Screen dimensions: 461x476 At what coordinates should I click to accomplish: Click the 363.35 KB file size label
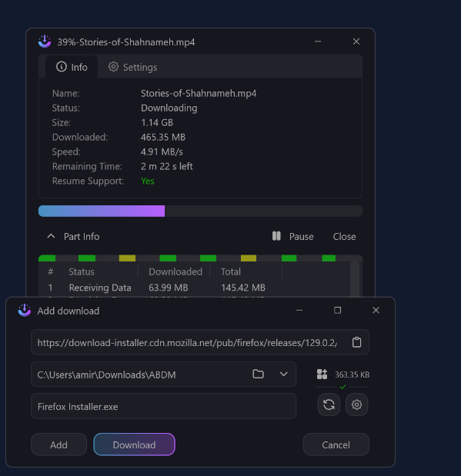pyautogui.click(x=352, y=374)
